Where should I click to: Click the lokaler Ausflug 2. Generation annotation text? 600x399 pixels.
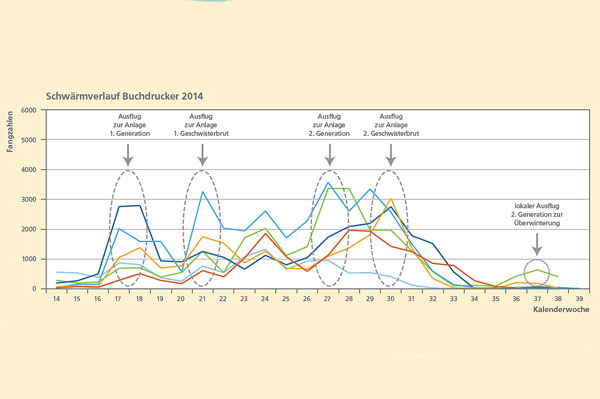537,215
